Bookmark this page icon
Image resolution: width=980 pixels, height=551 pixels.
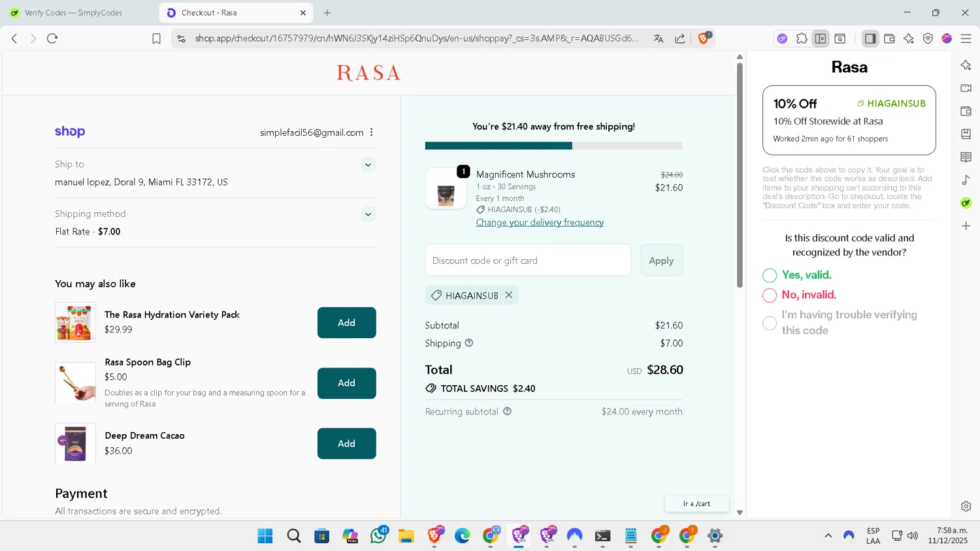pos(156,39)
